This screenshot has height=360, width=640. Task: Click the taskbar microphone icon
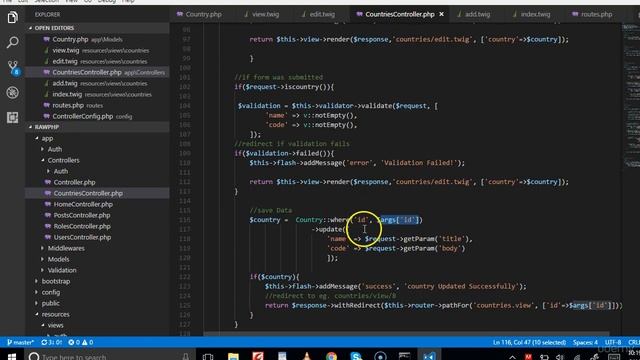click(185, 356)
